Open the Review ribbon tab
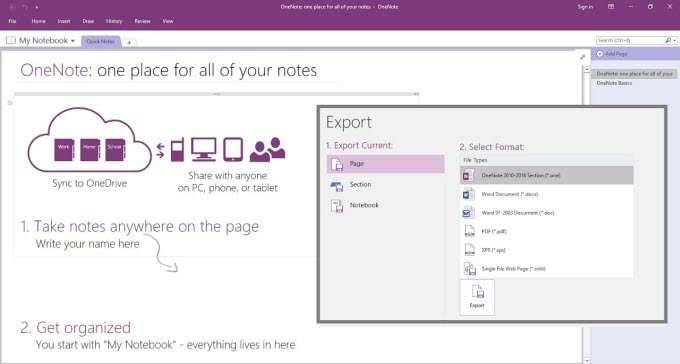This screenshot has width=680, height=364. point(142,21)
